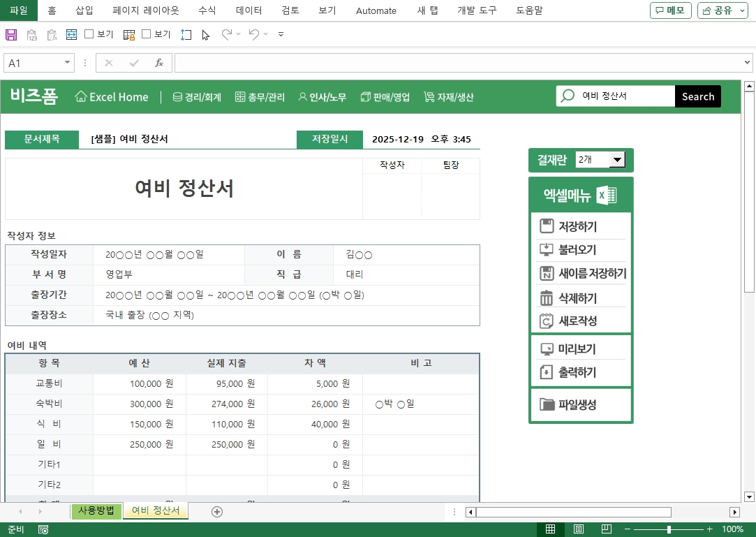The image size is (756, 537).
Task: Toggle the first 보기 checkbox in toolbar
Action: [x=89, y=34]
